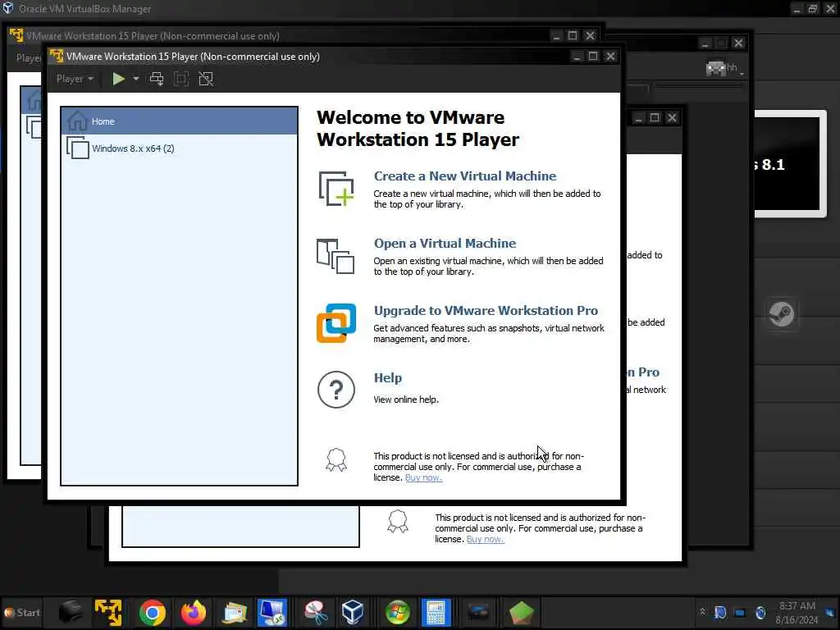840x630 pixels.
Task: Click Buy now link in rear VMware window
Action: coord(485,540)
